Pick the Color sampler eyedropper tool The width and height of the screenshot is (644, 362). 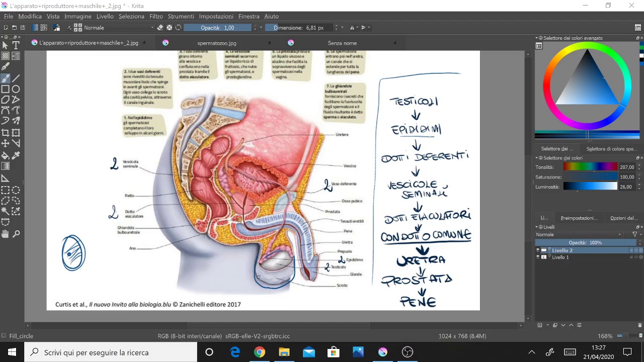tap(16, 155)
